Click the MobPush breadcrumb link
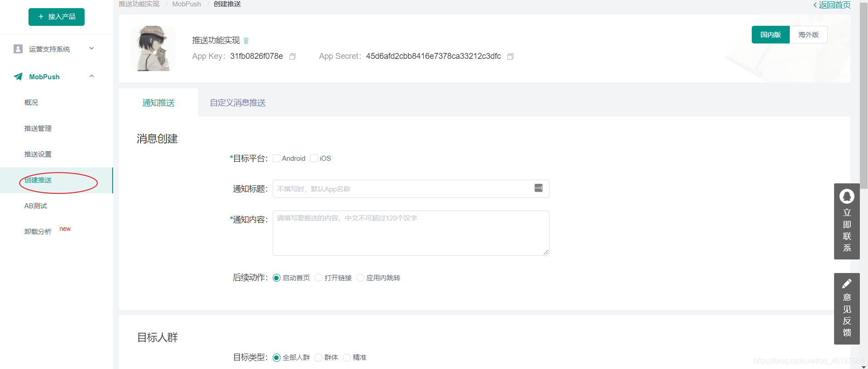Viewport: 868px width, 369px height. (x=186, y=4)
